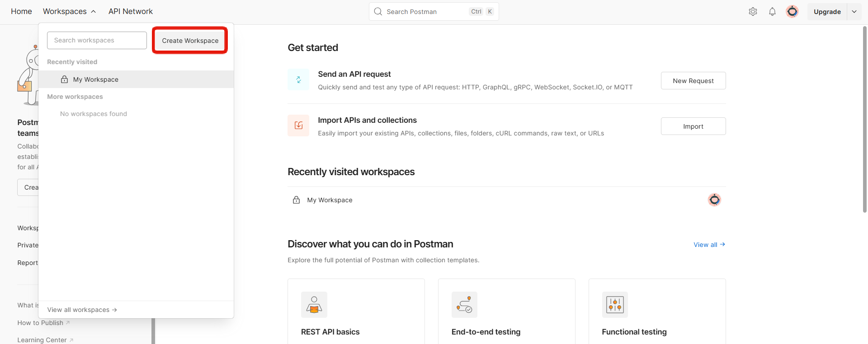Click inside the Search workspaces field

pos(97,40)
